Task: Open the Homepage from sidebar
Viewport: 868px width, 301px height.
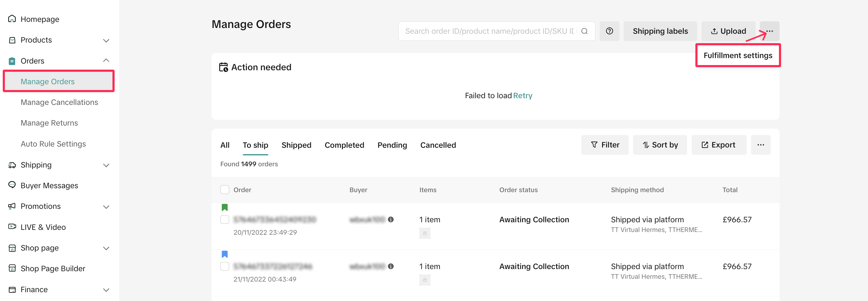Action: pyautogui.click(x=40, y=19)
